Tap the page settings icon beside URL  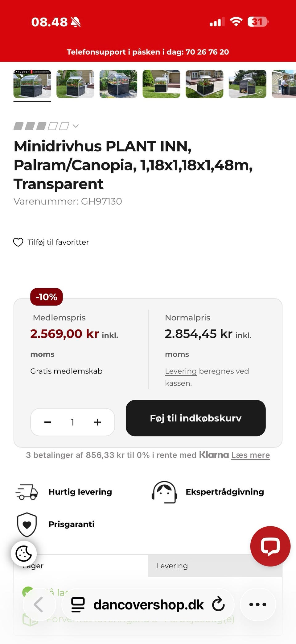tap(78, 604)
